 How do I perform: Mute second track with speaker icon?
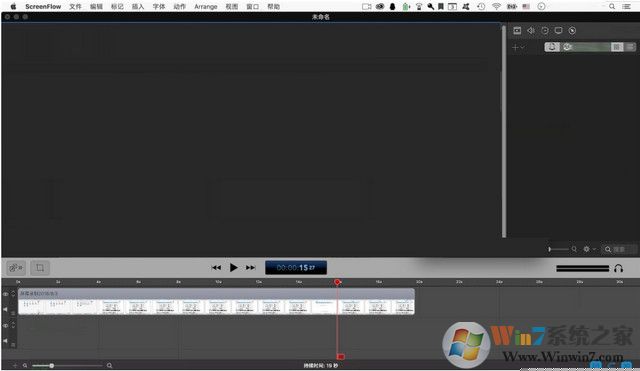(x=5, y=340)
